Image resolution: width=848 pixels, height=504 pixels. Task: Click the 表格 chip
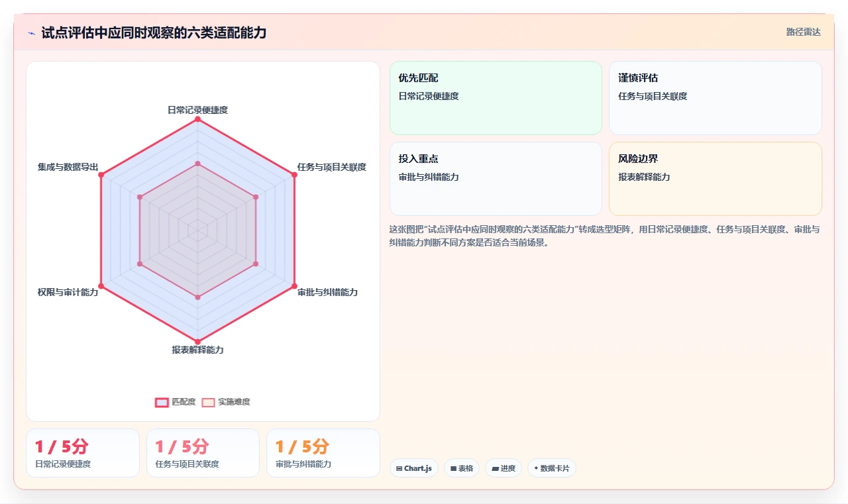coord(462,468)
